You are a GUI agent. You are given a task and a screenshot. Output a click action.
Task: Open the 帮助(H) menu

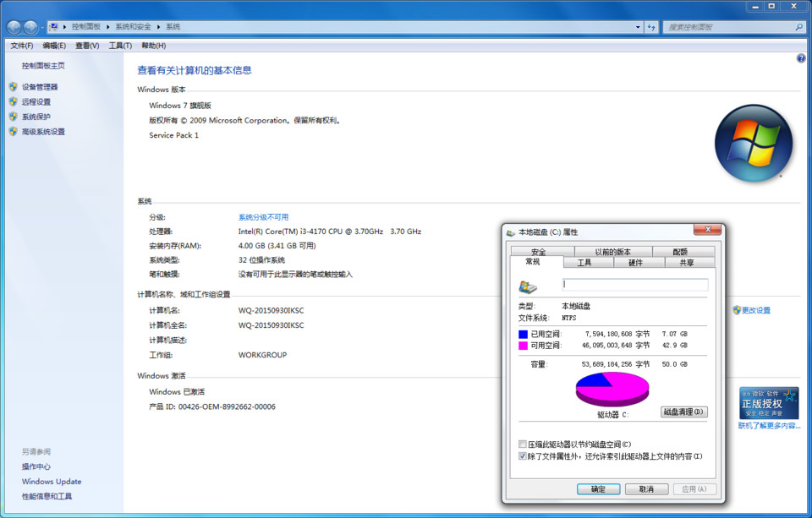click(154, 46)
